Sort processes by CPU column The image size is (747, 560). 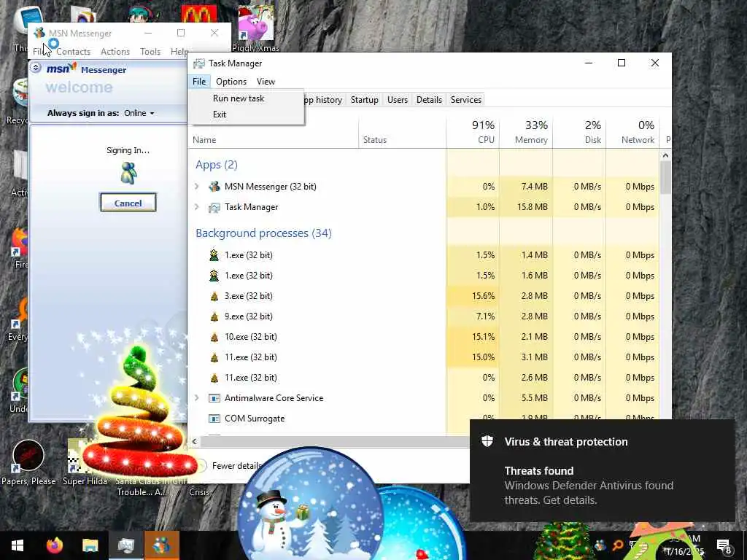tap(473, 132)
